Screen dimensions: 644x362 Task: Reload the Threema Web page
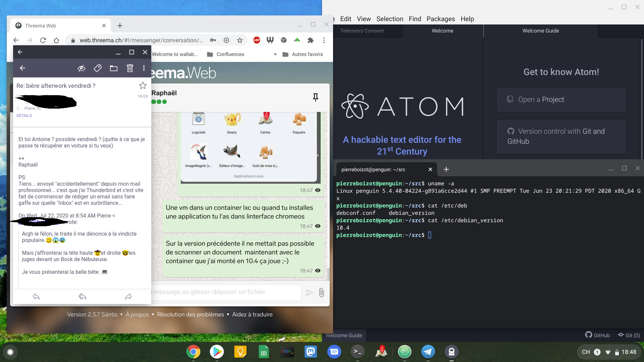tap(43, 40)
